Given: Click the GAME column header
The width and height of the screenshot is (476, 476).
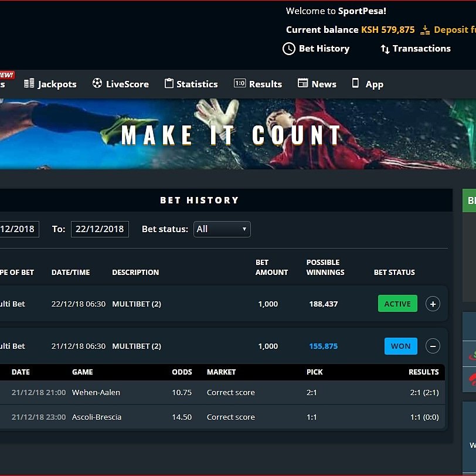Looking at the screenshot, I should [x=83, y=372].
